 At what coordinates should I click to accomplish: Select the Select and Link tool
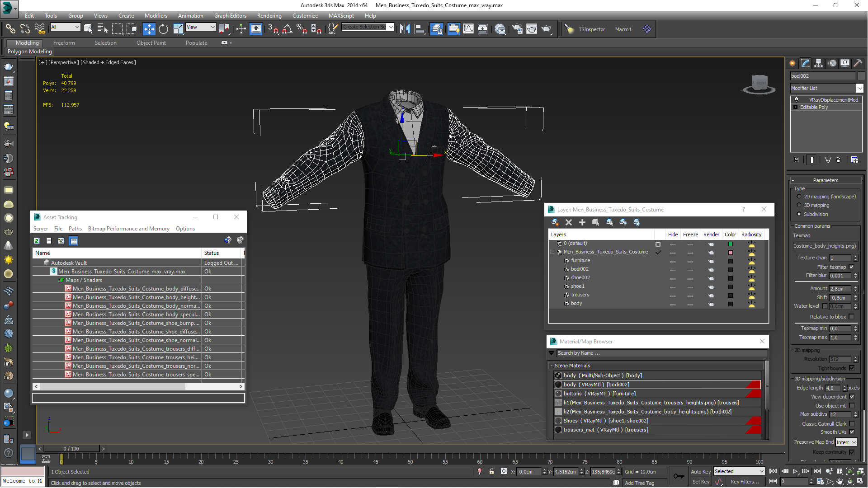point(10,29)
